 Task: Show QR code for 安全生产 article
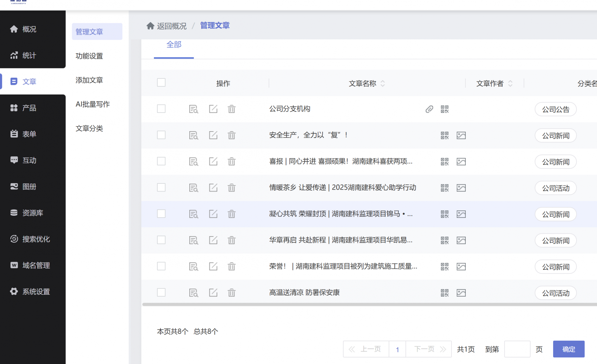point(445,135)
